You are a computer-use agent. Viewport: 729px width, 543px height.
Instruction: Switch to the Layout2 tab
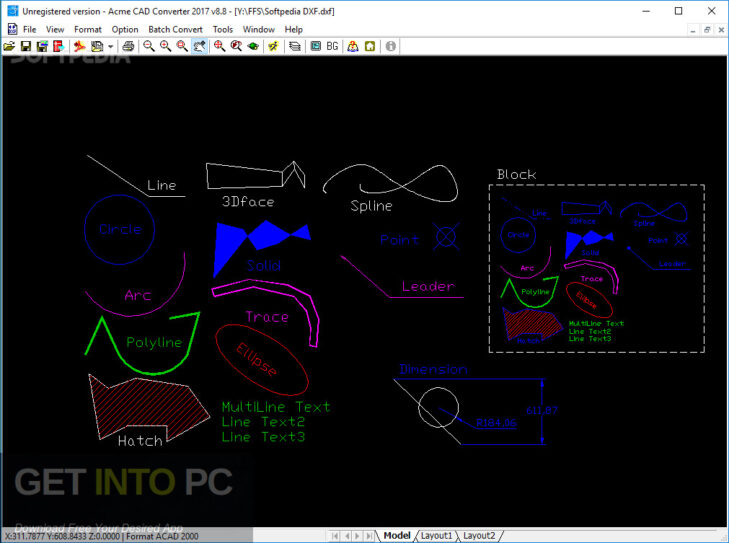click(479, 536)
